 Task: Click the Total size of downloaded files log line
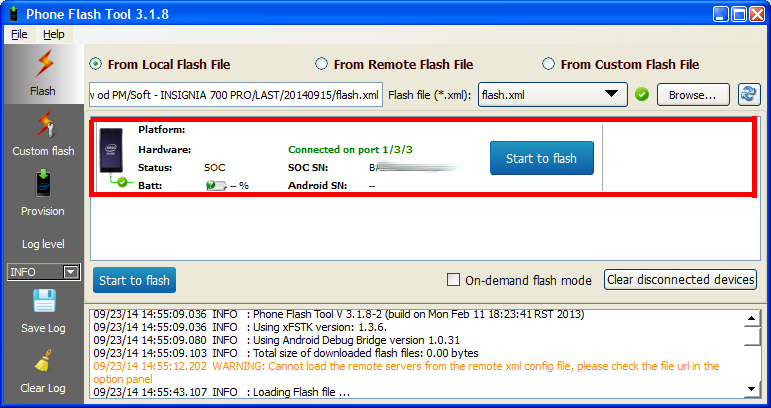(x=286, y=353)
